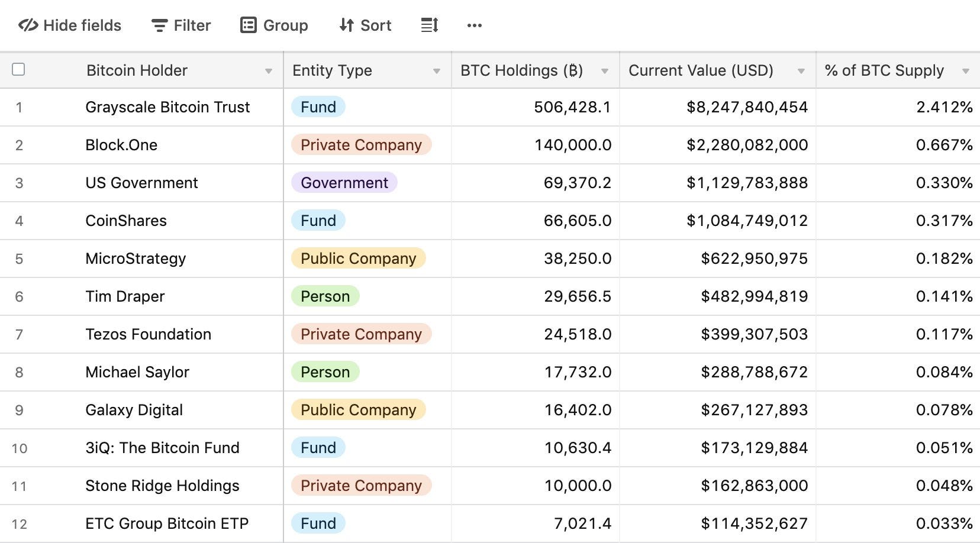Click the $267,127,893 value cell

tap(718, 410)
